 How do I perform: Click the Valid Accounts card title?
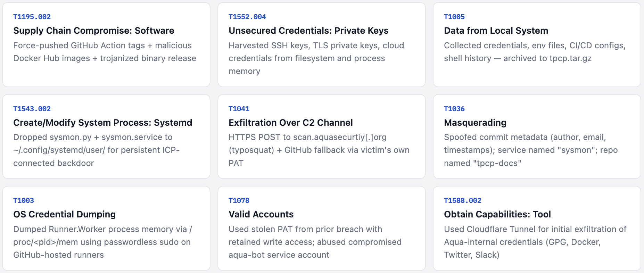[261, 214]
